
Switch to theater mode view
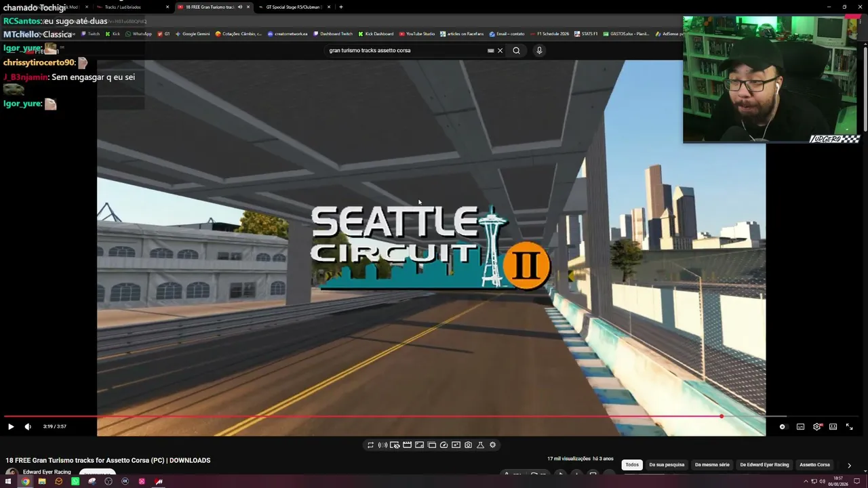coord(833,427)
